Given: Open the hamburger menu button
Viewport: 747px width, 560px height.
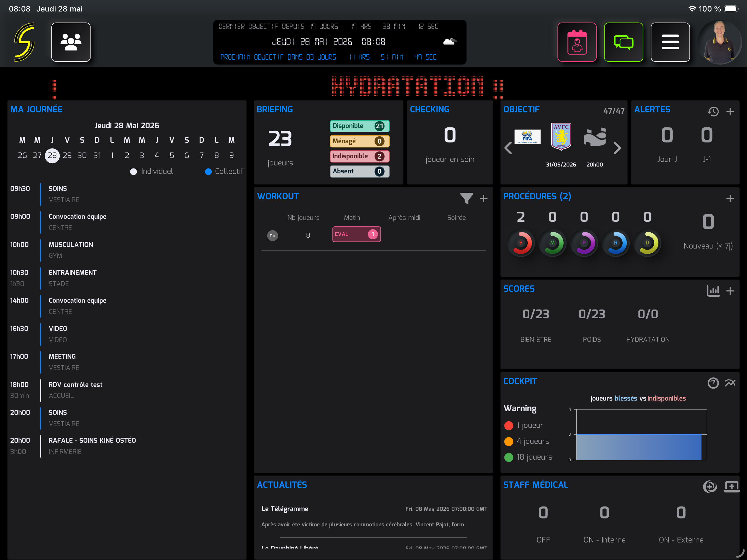Looking at the screenshot, I should click(x=670, y=42).
